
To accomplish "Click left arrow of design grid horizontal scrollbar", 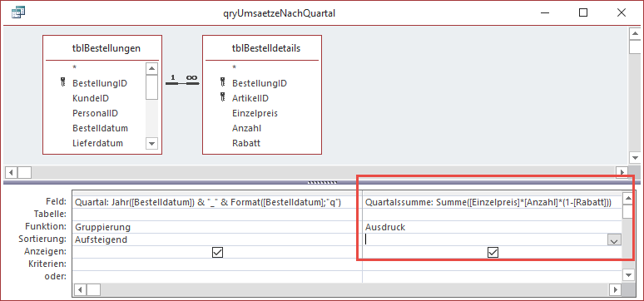I will pyautogui.click(x=81, y=290).
